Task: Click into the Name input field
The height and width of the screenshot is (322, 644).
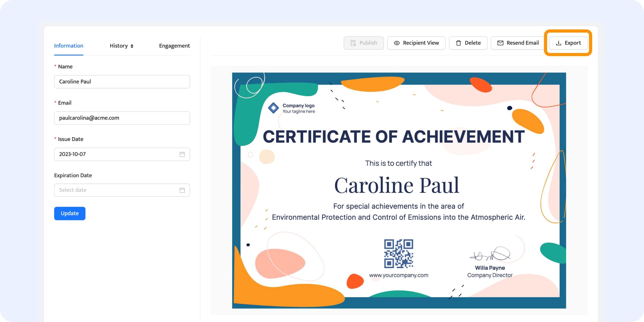Action: [122, 82]
